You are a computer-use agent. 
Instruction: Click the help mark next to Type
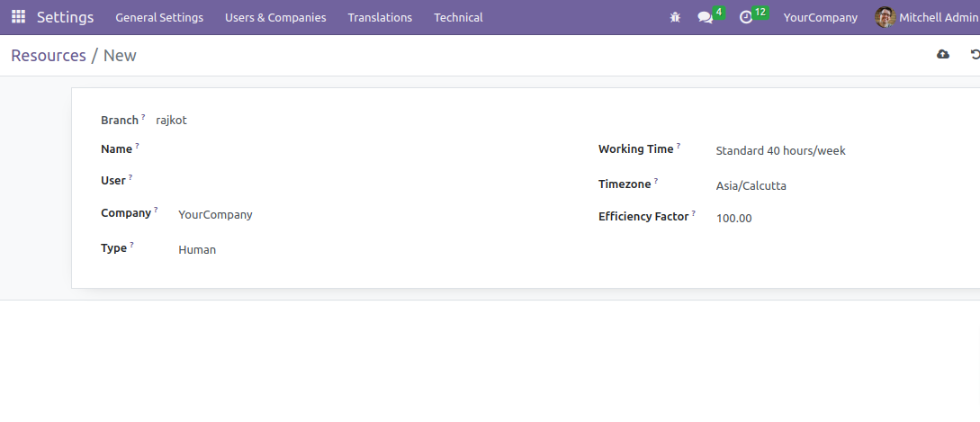point(132,245)
